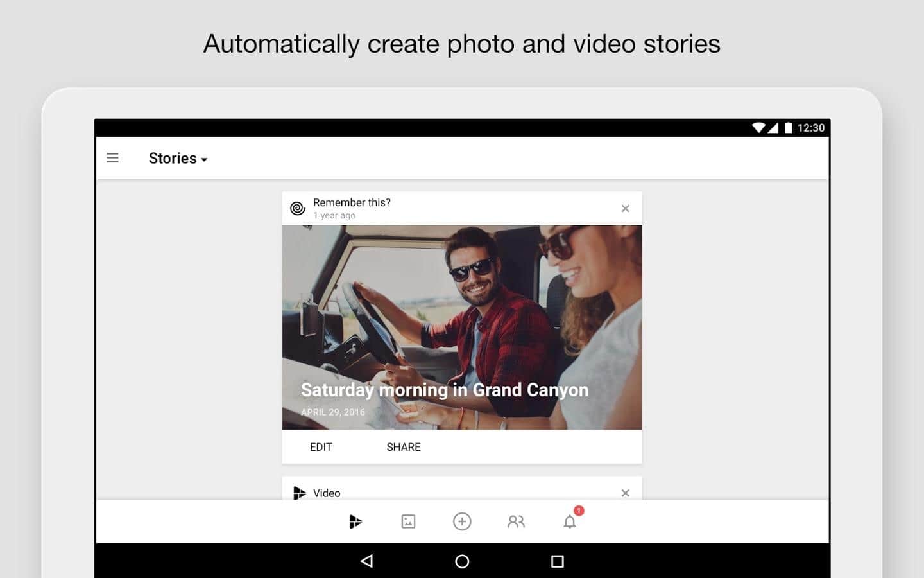Tap the battery icon in status bar
Viewport: 924px width, 578px height.
(x=788, y=128)
